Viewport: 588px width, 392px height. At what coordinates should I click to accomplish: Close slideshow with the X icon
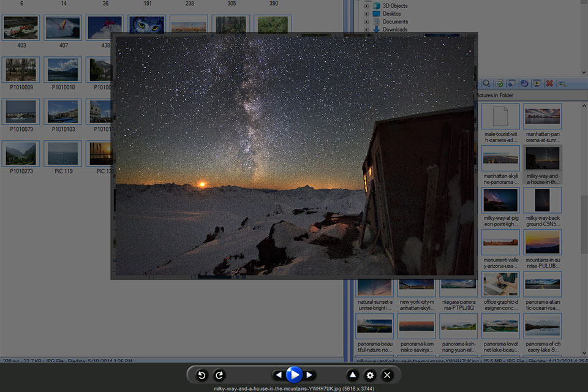coord(387,375)
